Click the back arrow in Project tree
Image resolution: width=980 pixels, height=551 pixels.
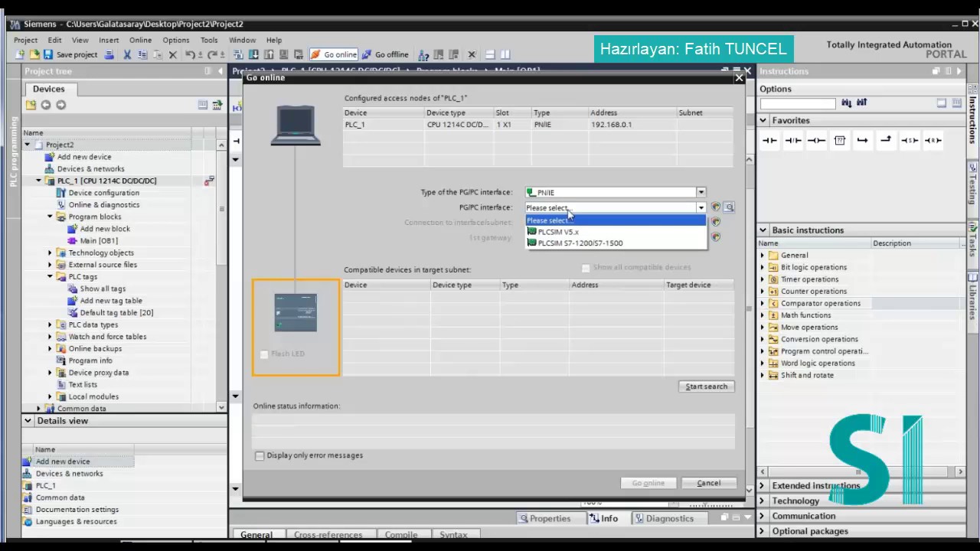click(x=46, y=105)
